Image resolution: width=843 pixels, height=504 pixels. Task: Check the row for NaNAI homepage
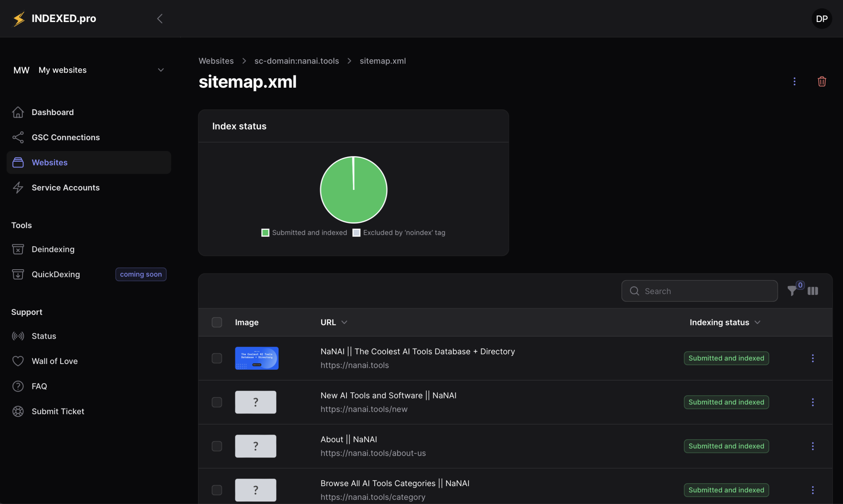[x=217, y=358]
